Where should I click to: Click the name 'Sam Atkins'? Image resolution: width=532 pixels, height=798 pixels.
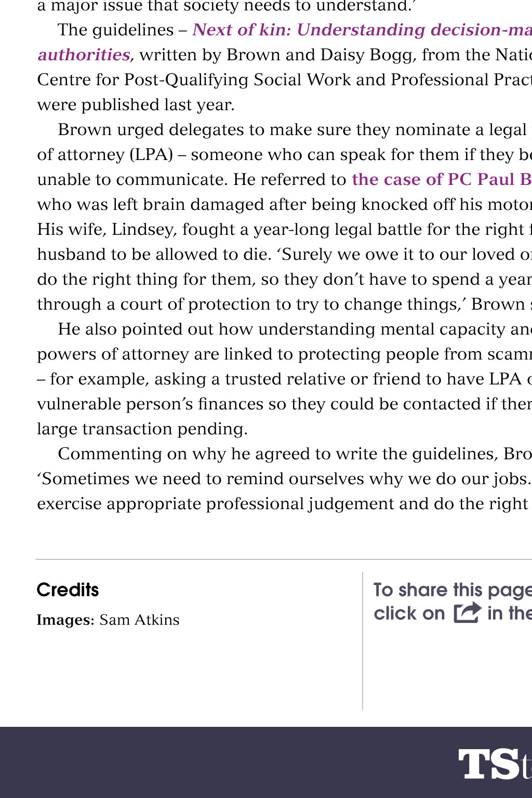point(139,620)
